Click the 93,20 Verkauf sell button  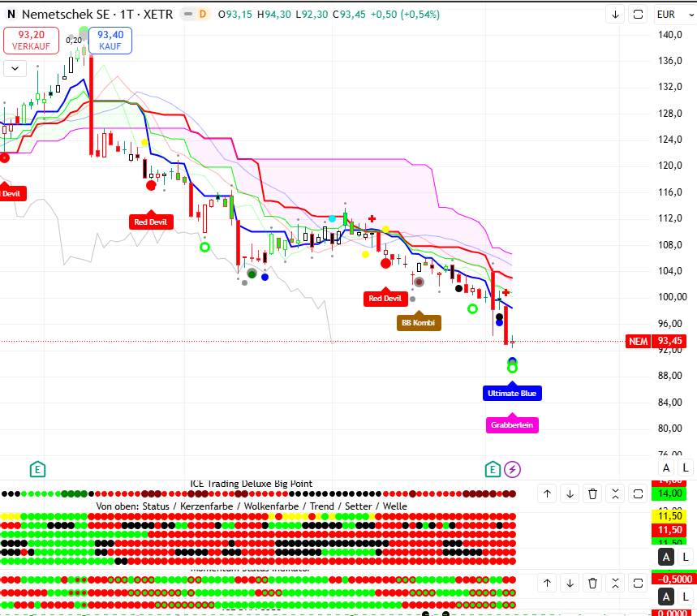click(x=31, y=40)
